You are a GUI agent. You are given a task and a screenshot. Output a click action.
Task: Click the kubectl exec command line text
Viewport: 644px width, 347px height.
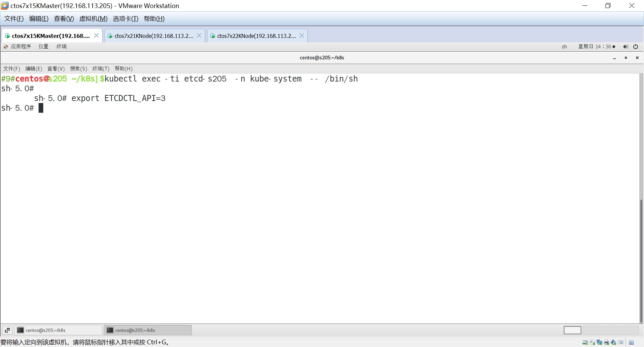click(x=231, y=79)
